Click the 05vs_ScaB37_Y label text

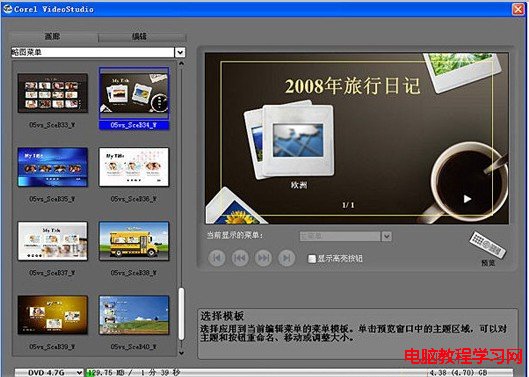[52, 273]
